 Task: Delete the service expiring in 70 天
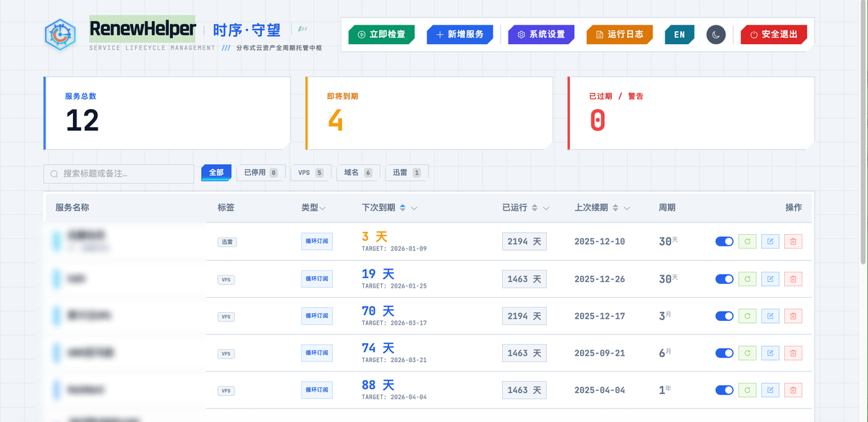tap(793, 316)
